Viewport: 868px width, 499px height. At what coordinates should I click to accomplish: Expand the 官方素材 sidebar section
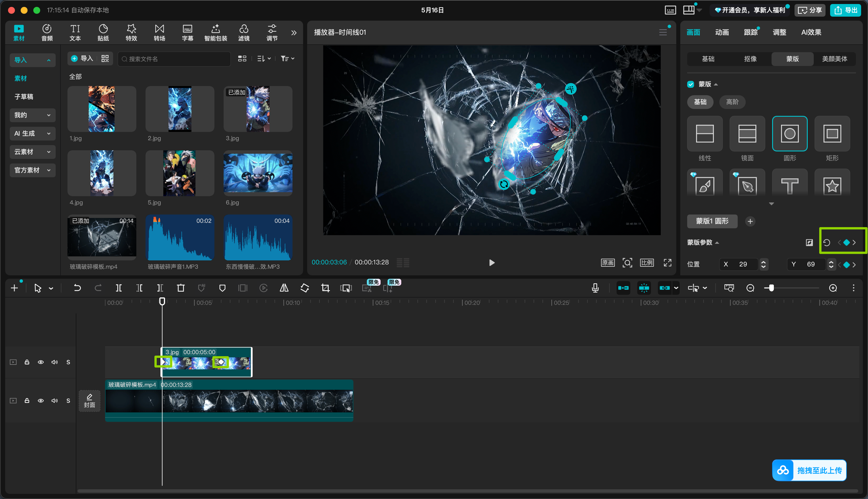tap(33, 170)
